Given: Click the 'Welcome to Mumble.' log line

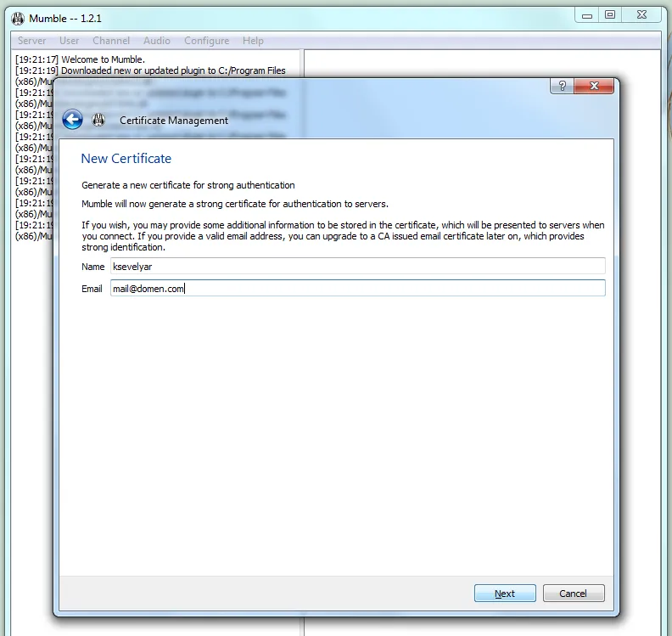Looking at the screenshot, I should [80, 59].
